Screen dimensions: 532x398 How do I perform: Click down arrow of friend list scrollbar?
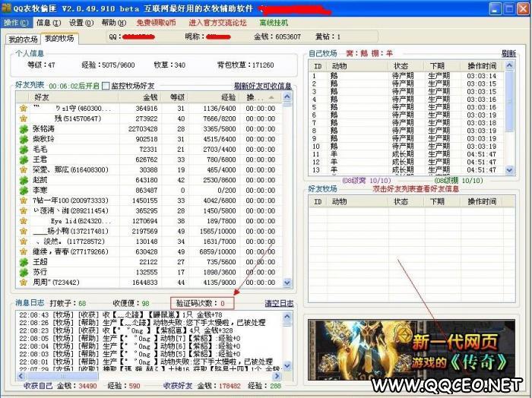(x=287, y=283)
